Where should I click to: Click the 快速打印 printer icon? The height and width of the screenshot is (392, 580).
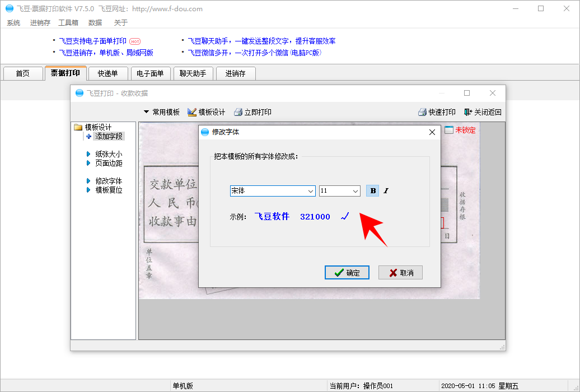[422, 112]
